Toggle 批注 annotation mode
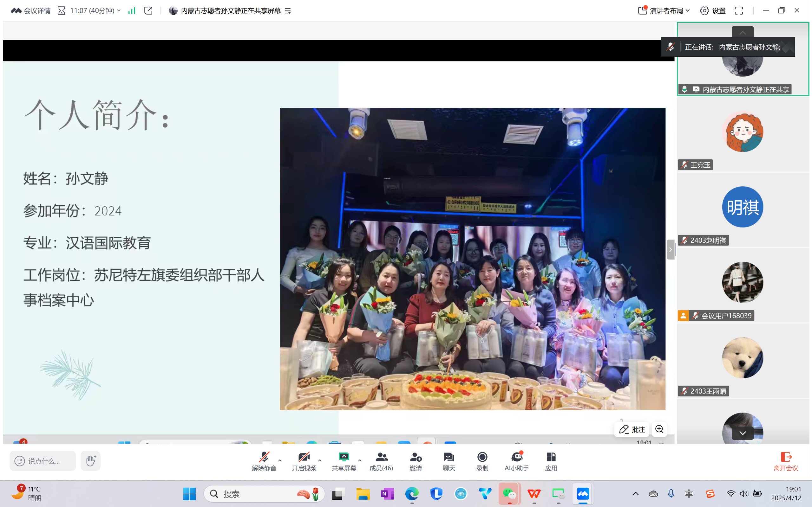Image resolution: width=812 pixels, height=507 pixels. [x=632, y=429]
